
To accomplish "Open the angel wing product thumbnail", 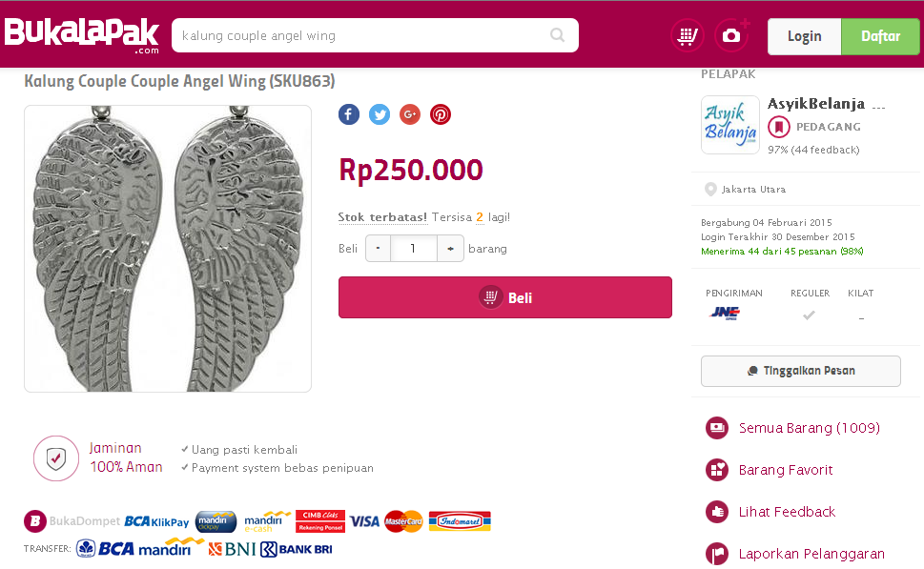I will coord(168,249).
